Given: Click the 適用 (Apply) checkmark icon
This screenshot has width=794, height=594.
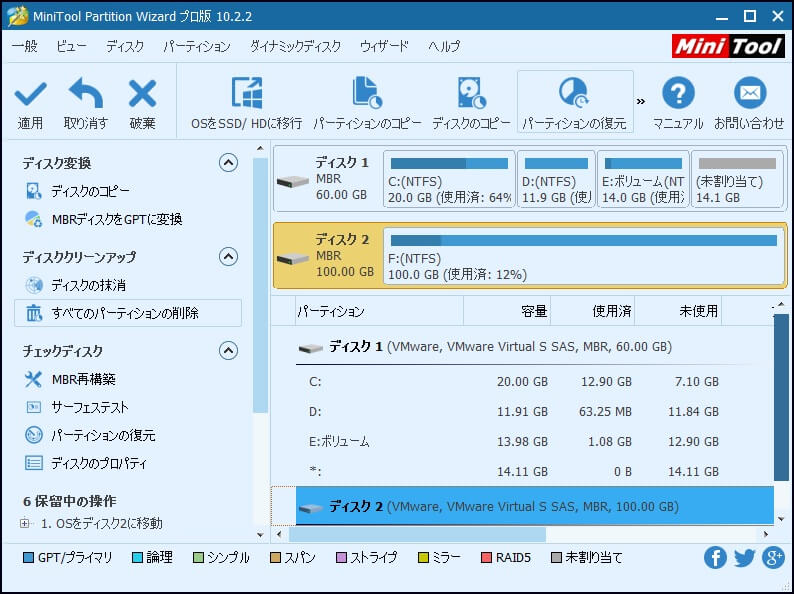Looking at the screenshot, I should click(x=30, y=96).
